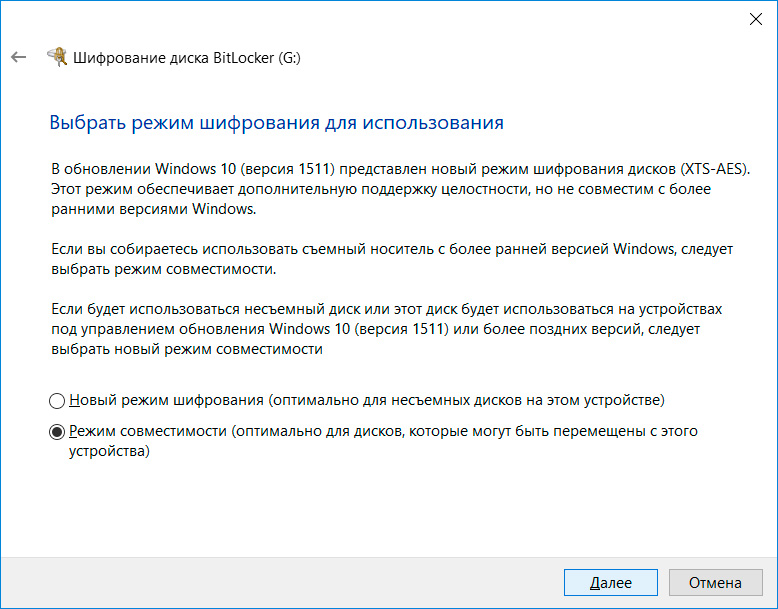Click the word "устройства)" under the compatibility option
Screen dimensions: 778x609
(109, 451)
